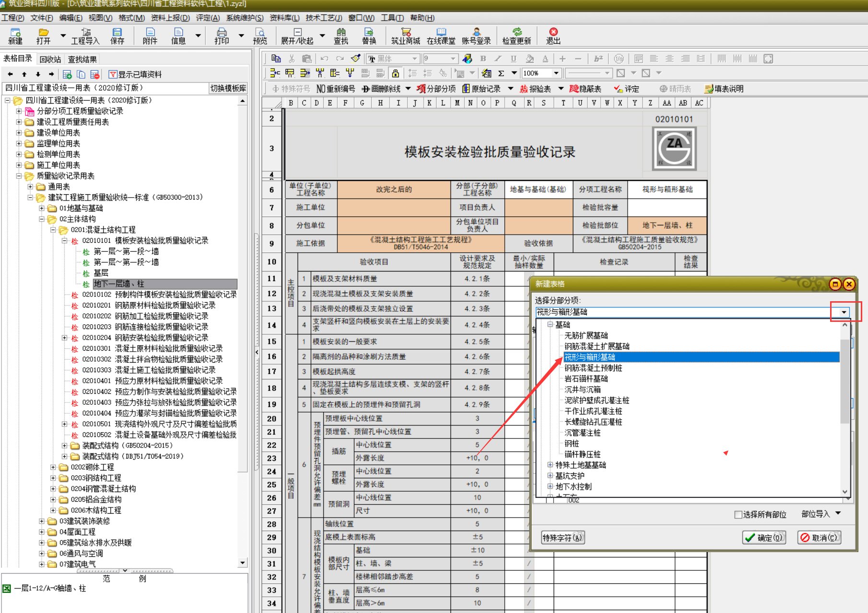Image resolution: width=868 pixels, height=613 pixels.
Task: Click the copy icon in format toolbar
Action: (276, 59)
